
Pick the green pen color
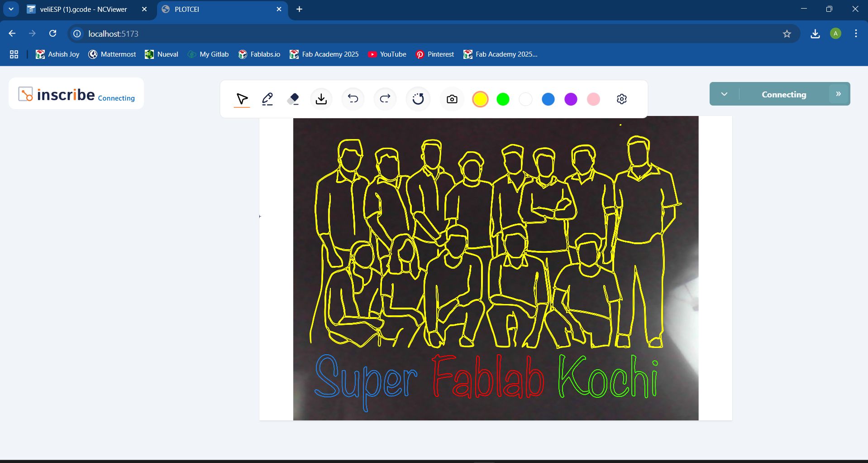[503, 99]
